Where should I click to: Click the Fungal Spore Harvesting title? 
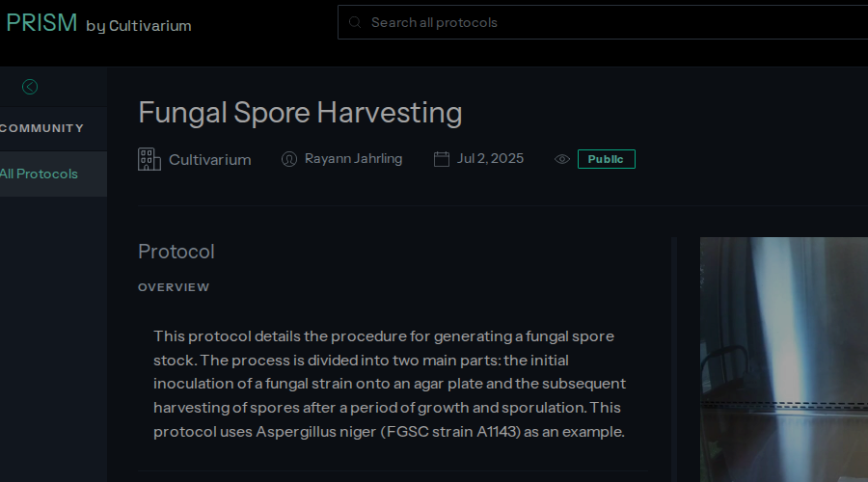[300, 113]
